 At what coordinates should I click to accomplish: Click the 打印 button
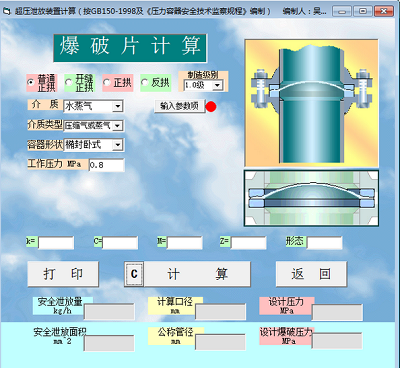coord(63,274)
